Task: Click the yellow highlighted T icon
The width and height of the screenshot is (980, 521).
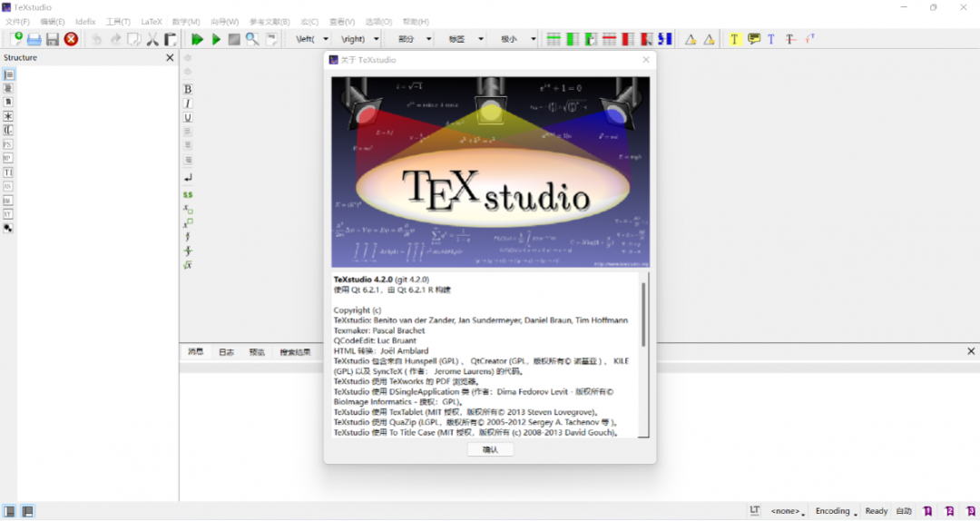Action: tap(734, 39)
